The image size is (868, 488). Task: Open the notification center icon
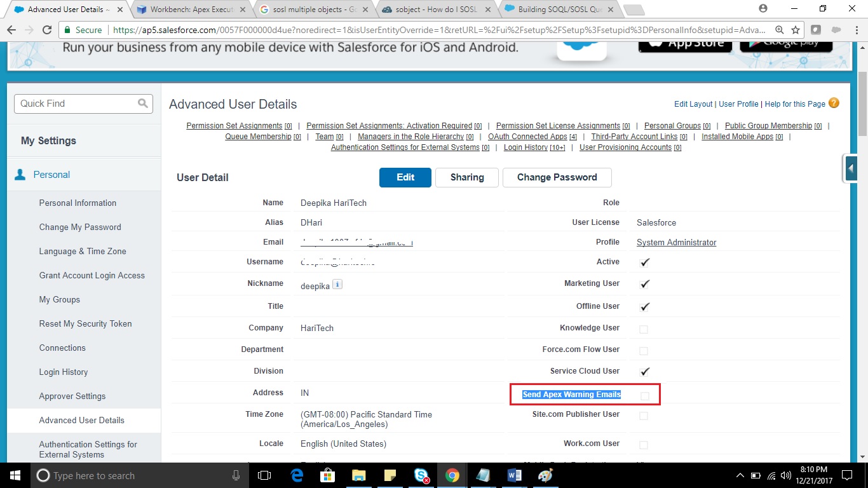click(847, 475)
